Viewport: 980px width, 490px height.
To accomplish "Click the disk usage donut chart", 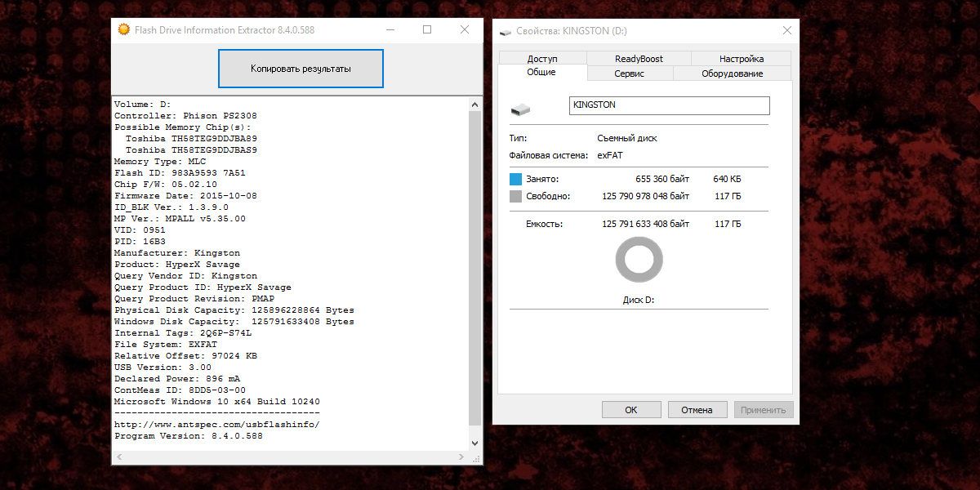I will click(639, 261).
